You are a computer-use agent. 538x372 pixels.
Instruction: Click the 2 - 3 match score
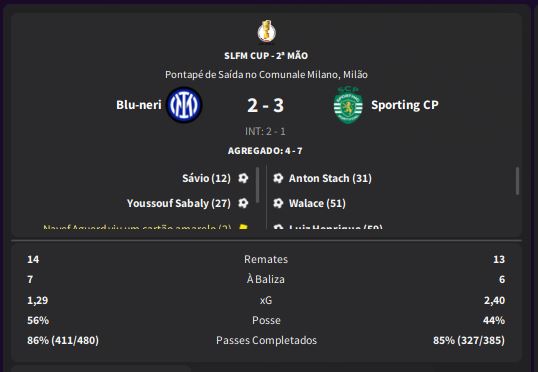(x=266, y=105)
